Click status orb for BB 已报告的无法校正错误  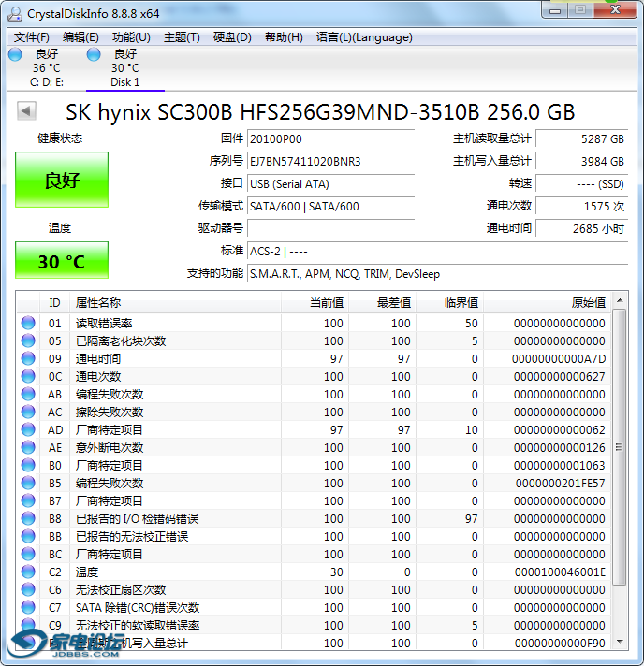pyautogui.click(x=28, y=537)
